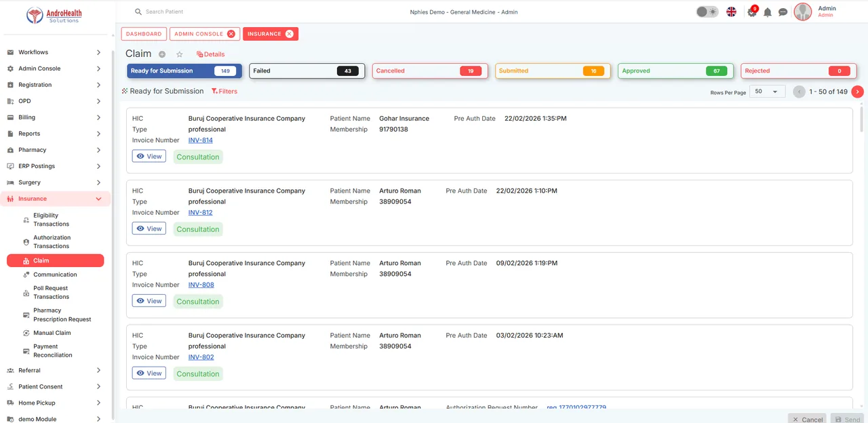Click the Cancel button at bottom
The height and width of the screenshot is (423, 868).
tap(807, 419)
